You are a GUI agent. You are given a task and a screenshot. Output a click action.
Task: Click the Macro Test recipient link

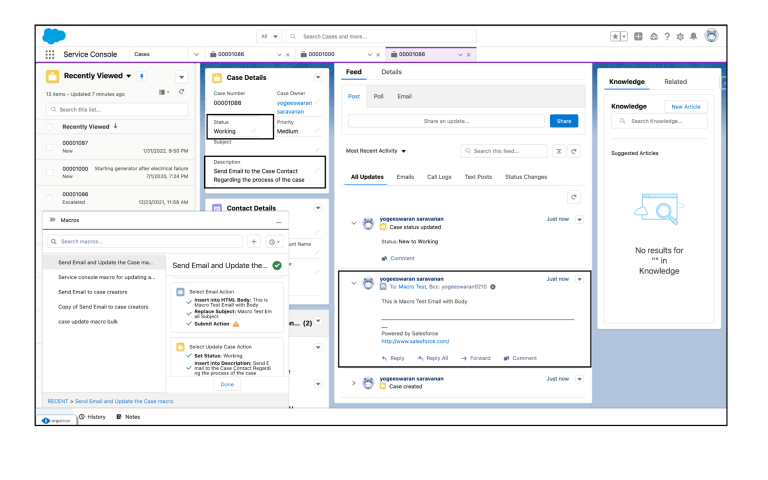pos(412,287)
